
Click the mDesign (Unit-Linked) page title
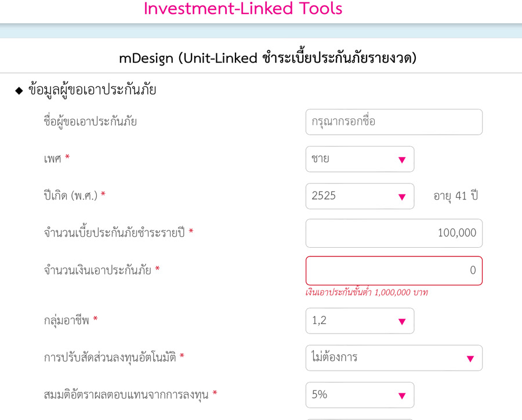coord(267,58)
